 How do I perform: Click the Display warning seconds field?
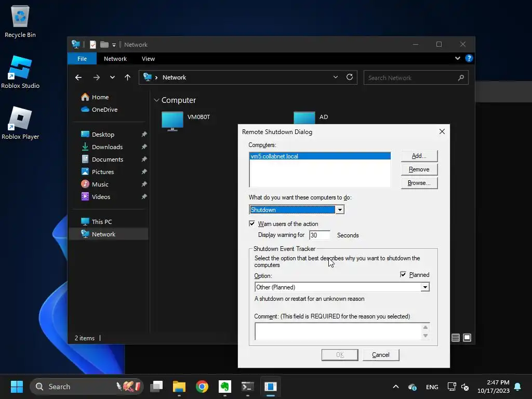tap(320, 235)
